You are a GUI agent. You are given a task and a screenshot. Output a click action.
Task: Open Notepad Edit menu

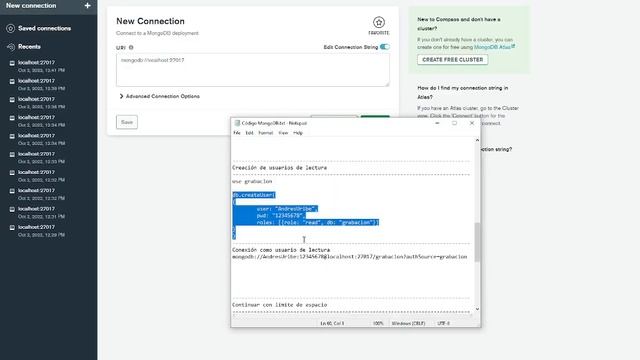pyautogui.click(x=249, y=133)
